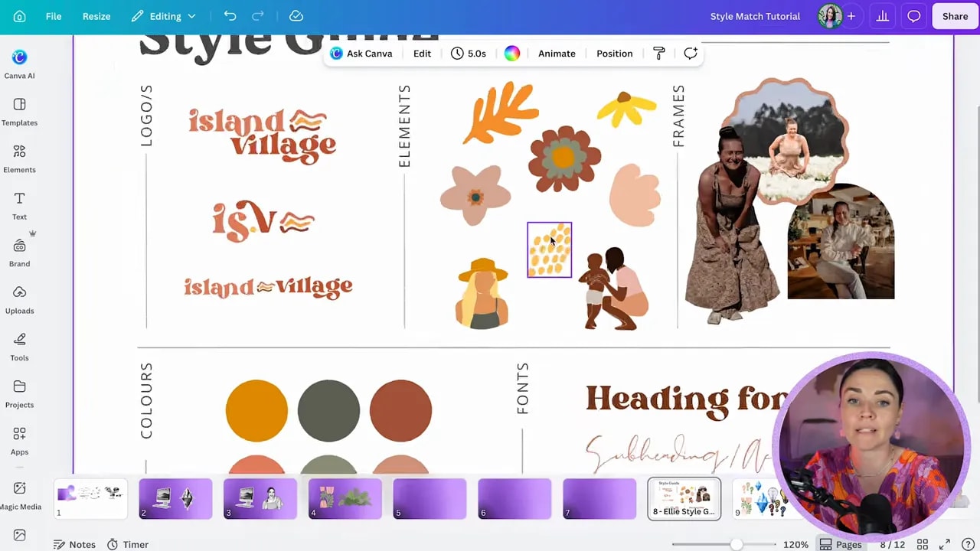Open Canva AI in sidebar
Viewport: 980px width, 551px height.
point(19,64)
